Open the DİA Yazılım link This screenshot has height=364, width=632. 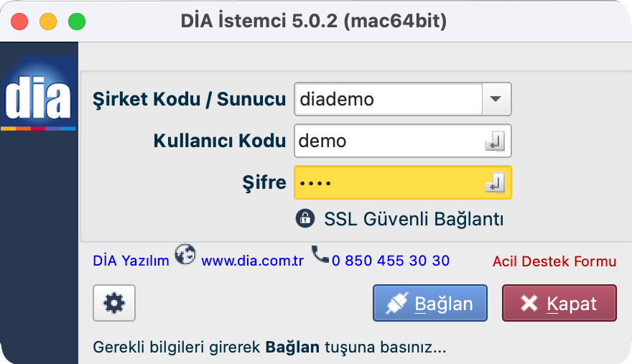pyautogui.click(x=131, y=261)
